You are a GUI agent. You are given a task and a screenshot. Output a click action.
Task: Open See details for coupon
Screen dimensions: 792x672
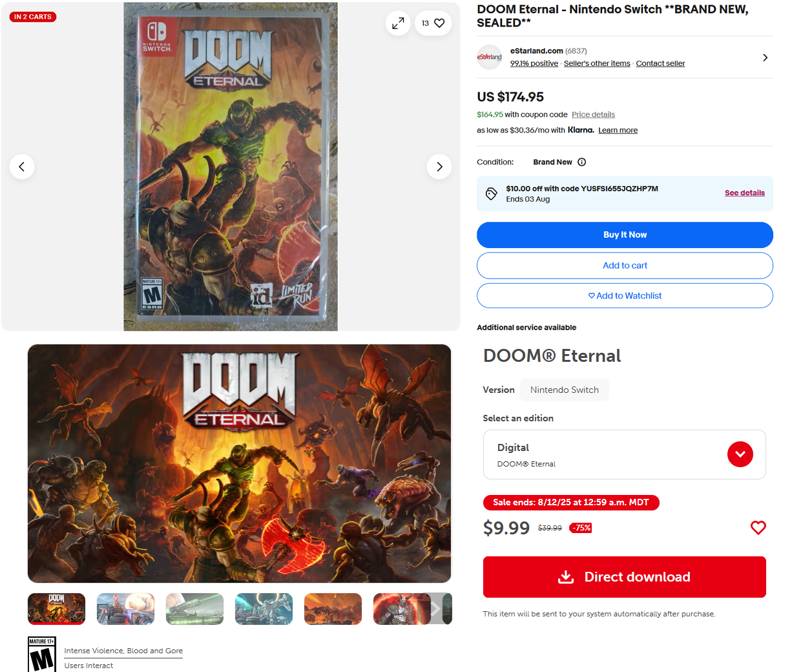(744, 193)
